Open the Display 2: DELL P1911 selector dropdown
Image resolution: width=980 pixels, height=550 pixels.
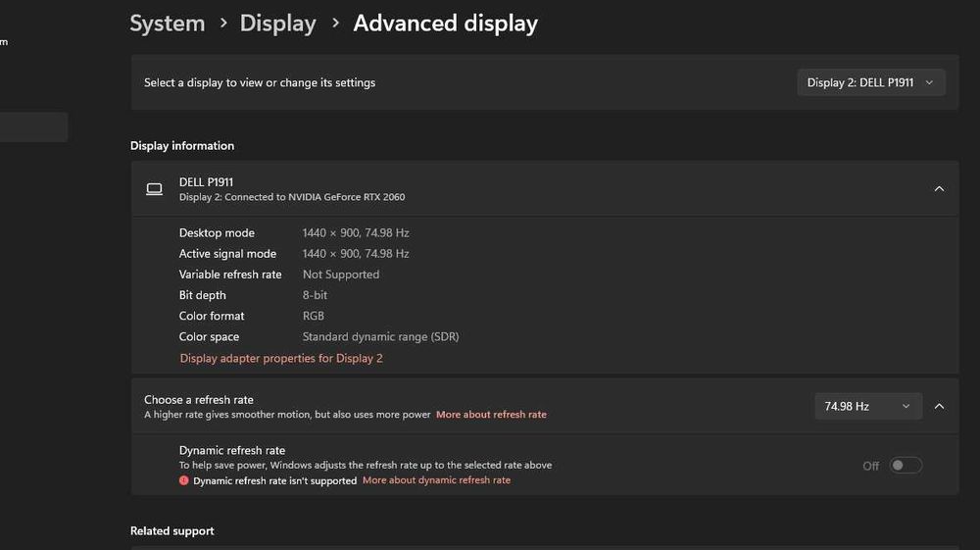pos(870,82)
